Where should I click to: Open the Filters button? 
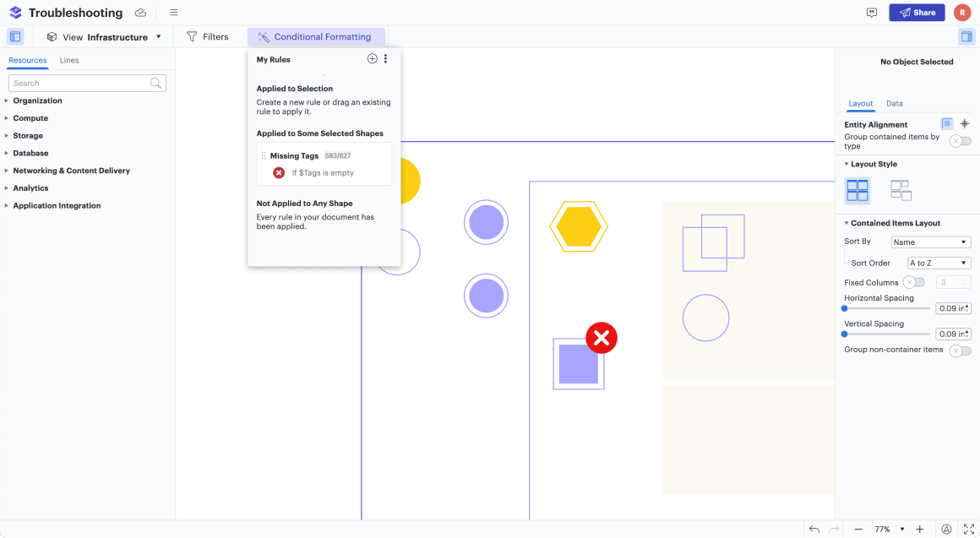[208, 37]
